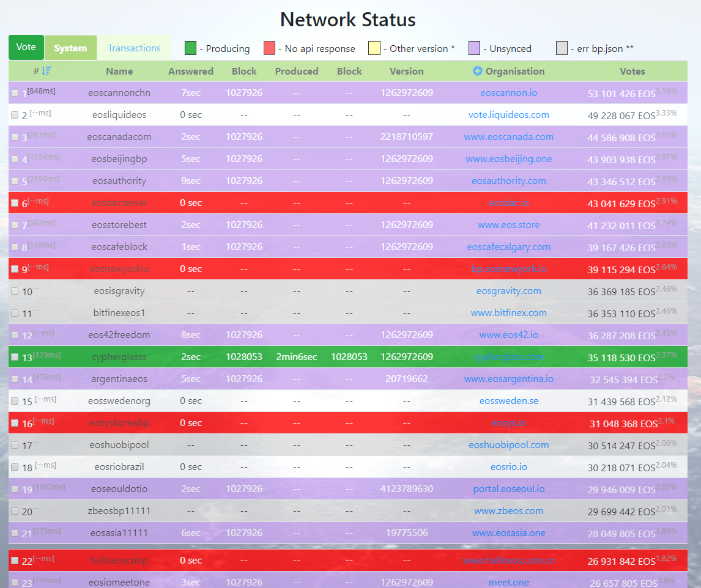Click the plus icon beside Organisation
The height and width of the screenshot is (588, 701).
click(x=478, y=71)
